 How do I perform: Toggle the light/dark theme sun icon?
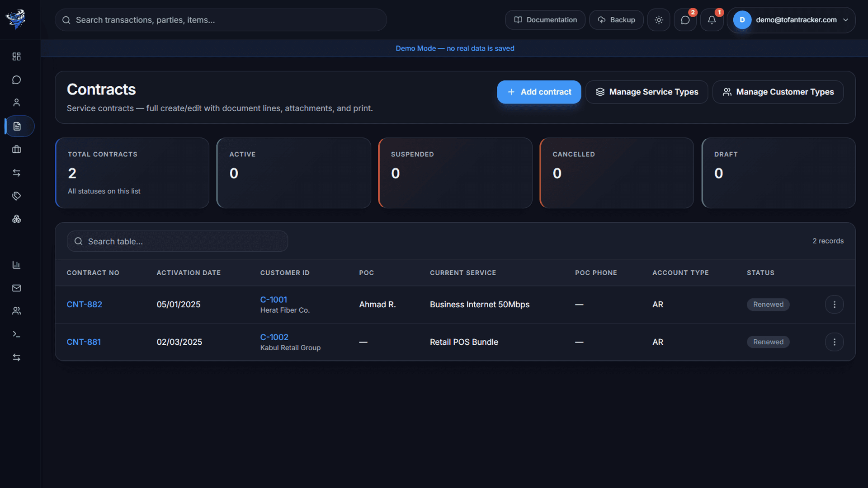659,20
